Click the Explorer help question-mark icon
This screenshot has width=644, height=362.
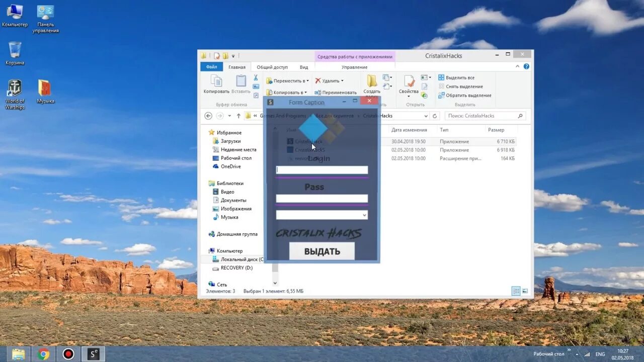(526, 66)
